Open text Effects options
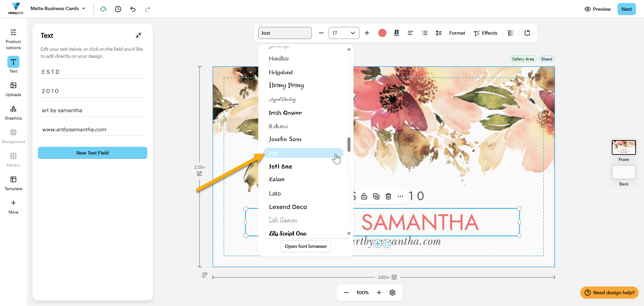644x306 pixels. (x=485, y=33)
